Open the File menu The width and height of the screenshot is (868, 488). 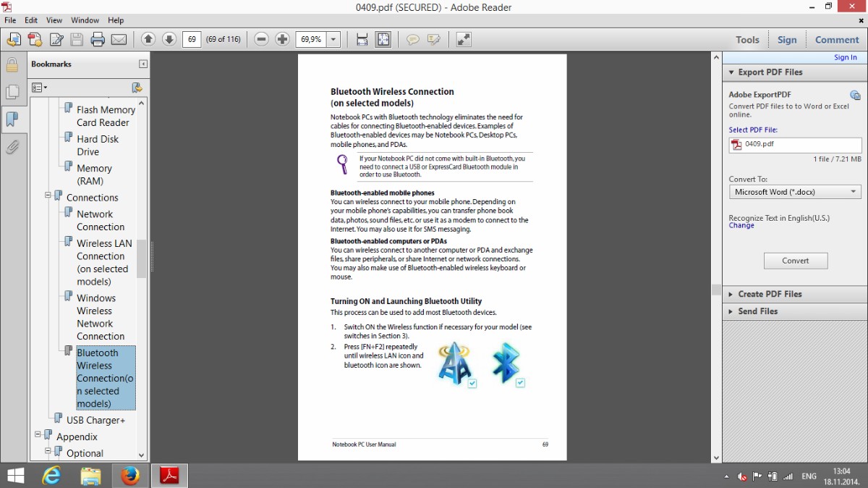pos(10,20)
